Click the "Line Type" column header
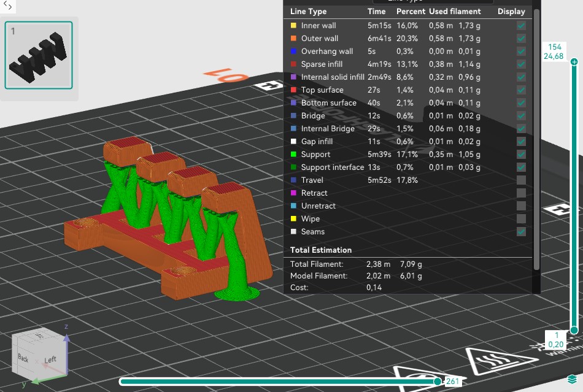The height and width of the screenshot is (392, 583). (308, 12)
